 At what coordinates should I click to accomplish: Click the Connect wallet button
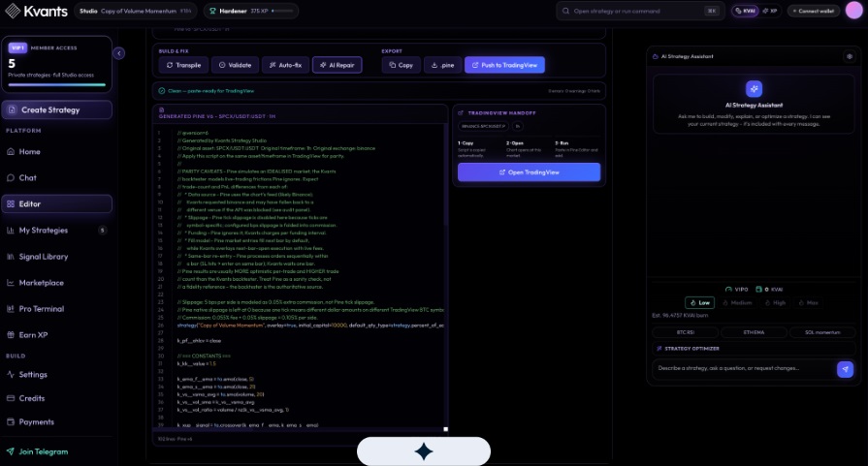pos(813,11)
